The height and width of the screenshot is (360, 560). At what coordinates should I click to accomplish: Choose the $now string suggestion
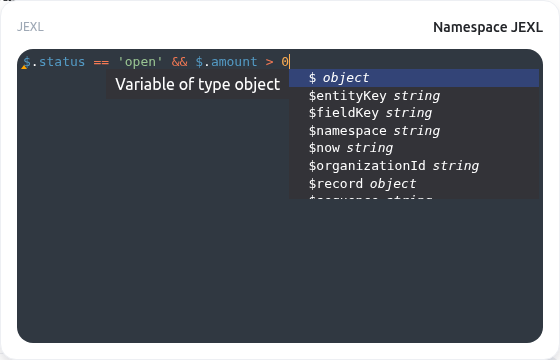pos(414,148)
